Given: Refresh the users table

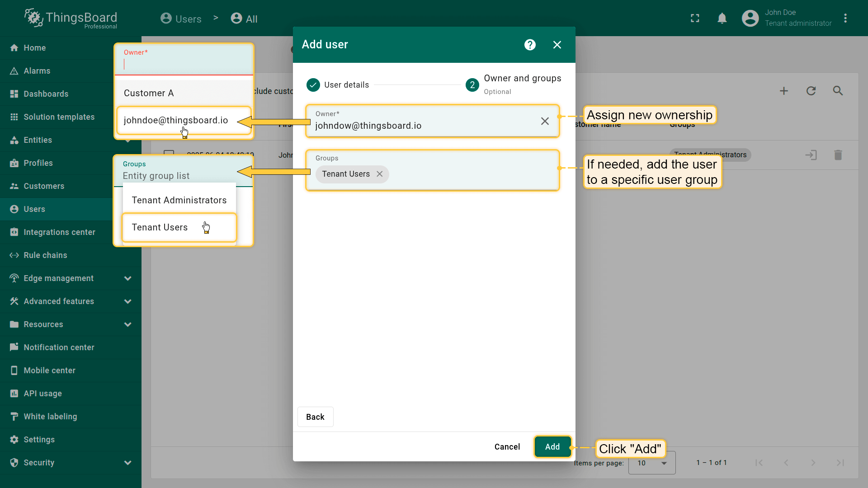Looking at the screenshot, I should 811,91.
